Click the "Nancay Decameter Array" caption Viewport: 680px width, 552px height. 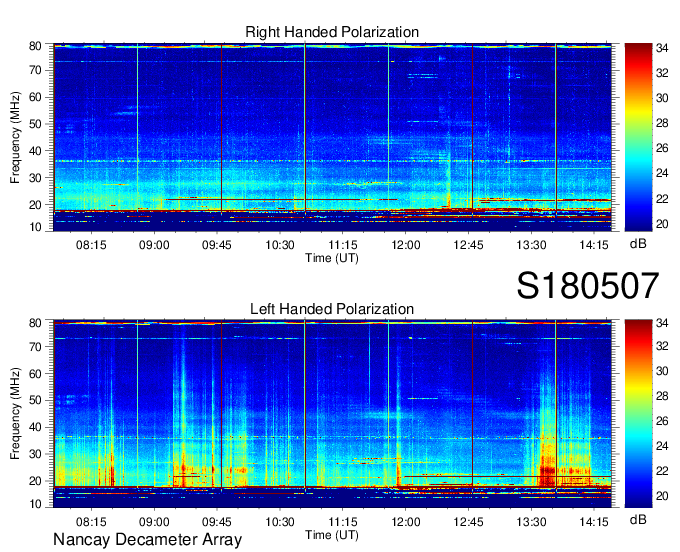tap(147, 540)
